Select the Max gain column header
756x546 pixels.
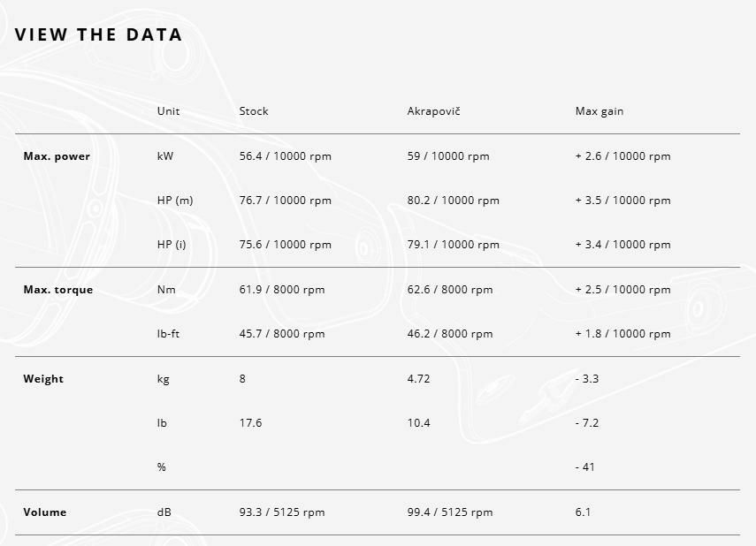[599, 111]
